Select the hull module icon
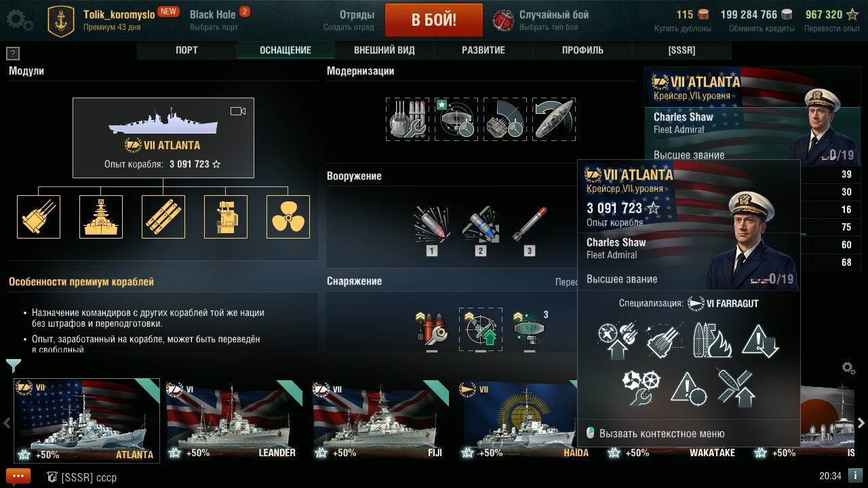 101,217
